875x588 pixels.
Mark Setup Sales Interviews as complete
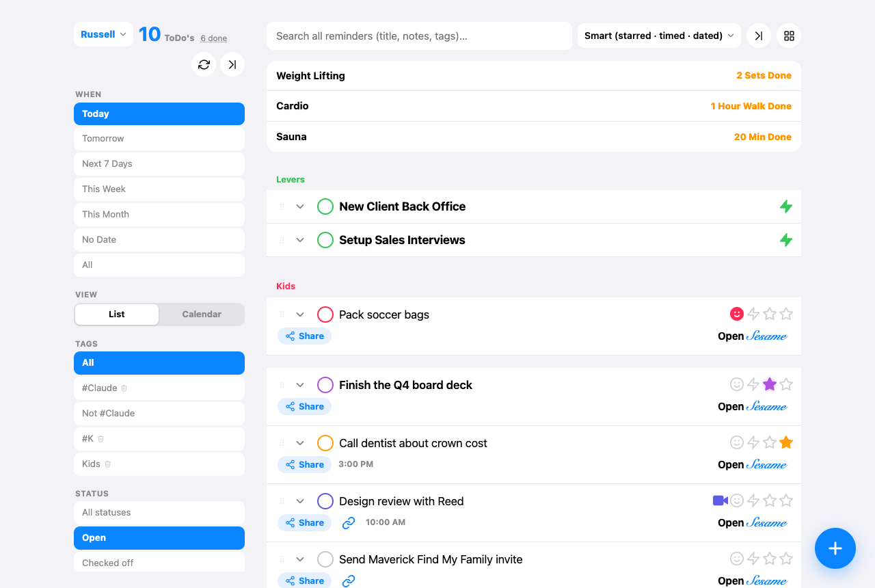tap(325, 240)
